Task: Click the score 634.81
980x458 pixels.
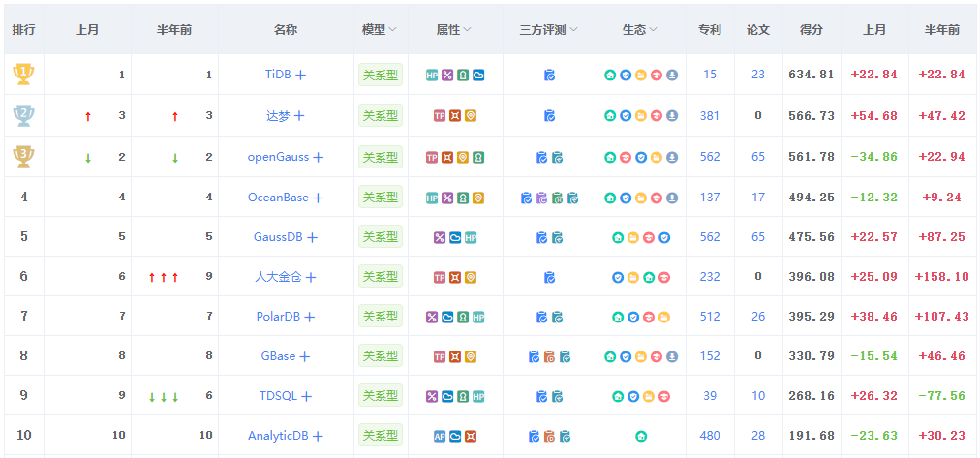Action: click(812, 75)
